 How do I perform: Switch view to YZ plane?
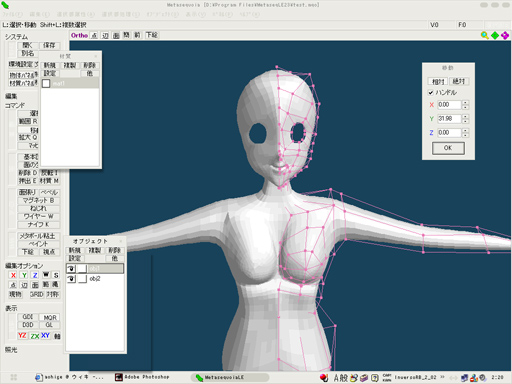pos(22,336)
